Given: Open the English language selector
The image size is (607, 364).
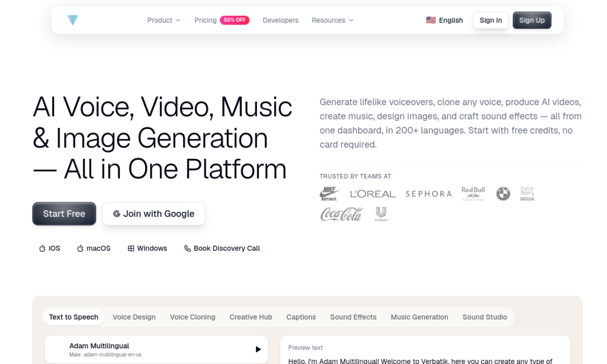Looking at the screenshot, I should pyautogui.click(x=444, y=20).
